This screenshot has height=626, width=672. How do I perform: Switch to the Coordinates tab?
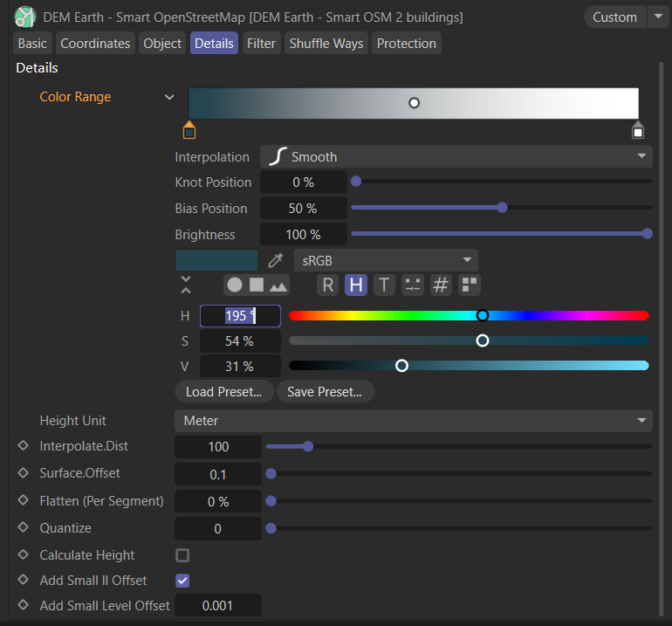pyautogui.click(x=95, y=44)
